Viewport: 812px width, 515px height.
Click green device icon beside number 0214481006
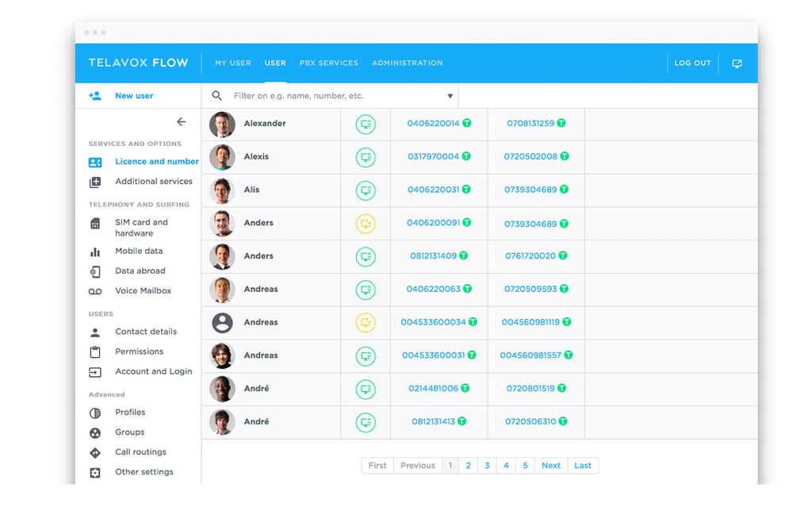(366, 389)
